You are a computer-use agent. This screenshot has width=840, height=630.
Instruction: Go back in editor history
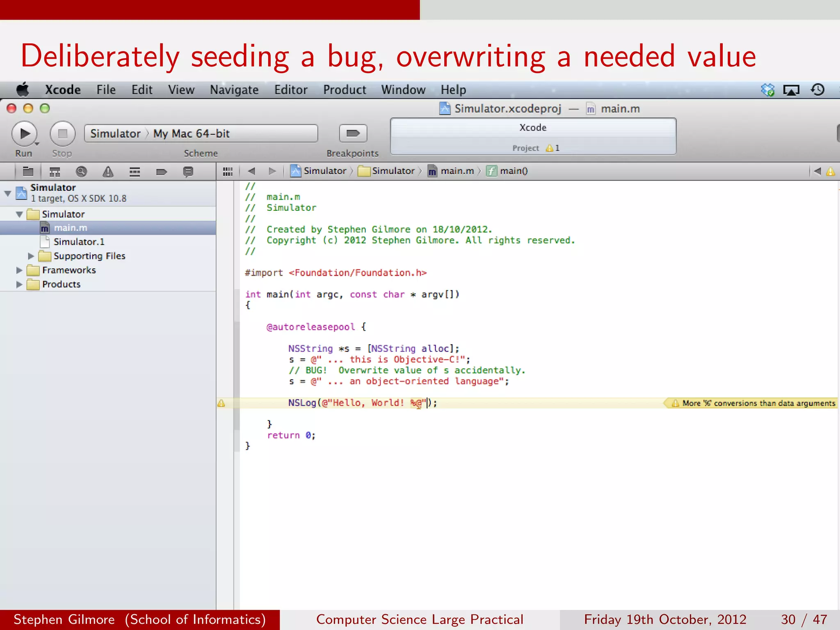pos(252,171)
